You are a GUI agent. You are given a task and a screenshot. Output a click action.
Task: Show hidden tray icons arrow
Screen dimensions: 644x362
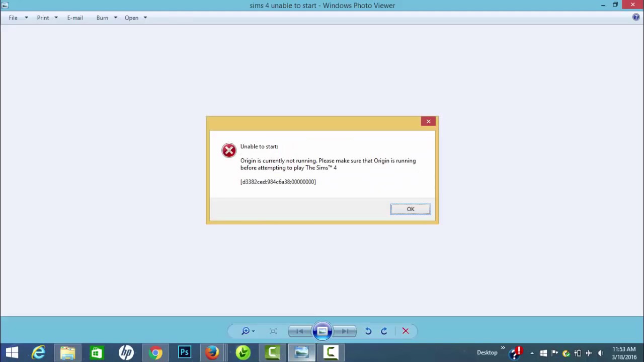[532, 353]
